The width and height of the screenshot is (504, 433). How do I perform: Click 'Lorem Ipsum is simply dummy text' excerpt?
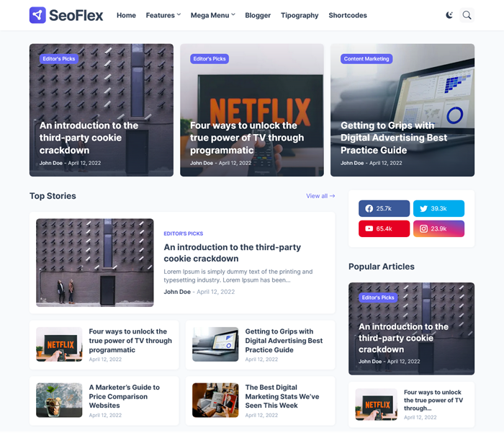(x=238, y=276)
